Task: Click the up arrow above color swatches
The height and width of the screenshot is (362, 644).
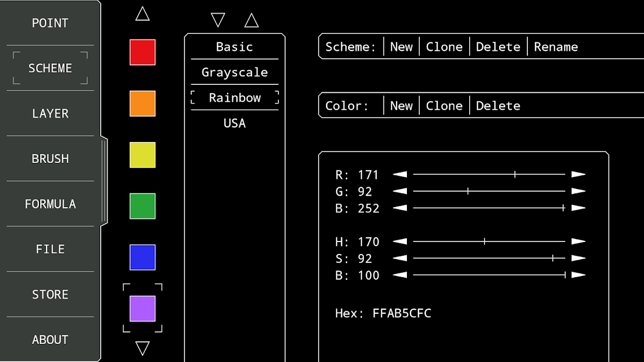Action: [x=143, y=14]
